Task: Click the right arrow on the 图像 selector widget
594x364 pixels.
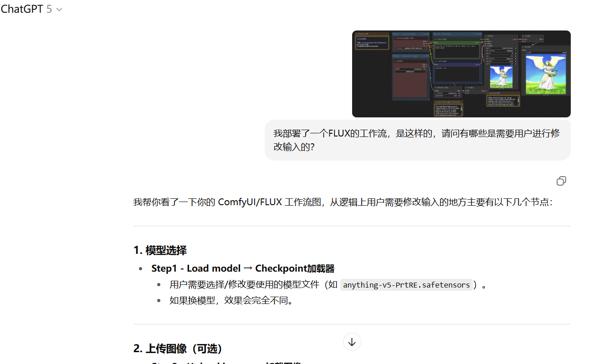Action: pyautogui.click(x=424, y=69)
